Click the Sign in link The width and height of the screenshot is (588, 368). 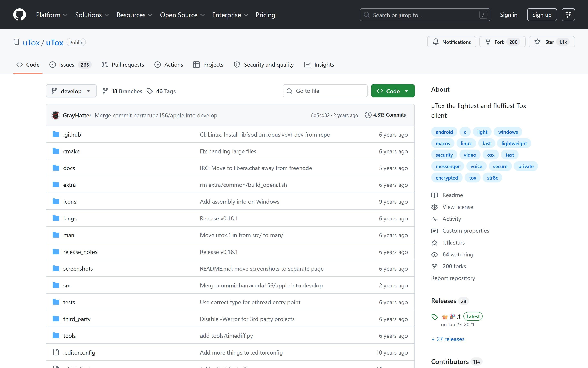coord(509,15)
